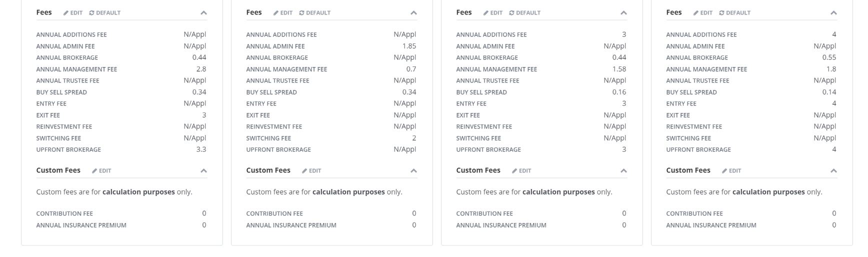Collapse Custom Fees in the third card

click(x=623, y=171)
